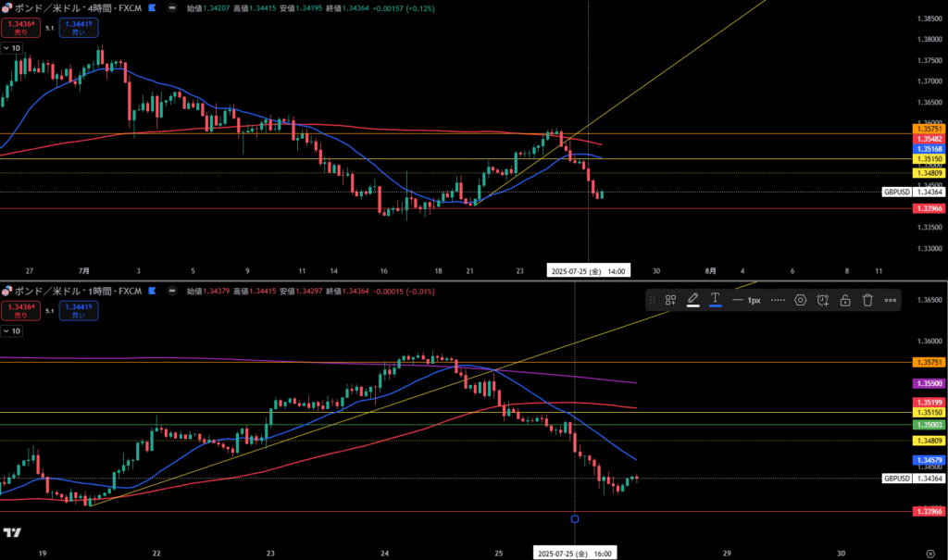Screen dimensions: 948x560
Task: Grab the drawing toolbar's dotted drag handle
Action: point(653,300)
